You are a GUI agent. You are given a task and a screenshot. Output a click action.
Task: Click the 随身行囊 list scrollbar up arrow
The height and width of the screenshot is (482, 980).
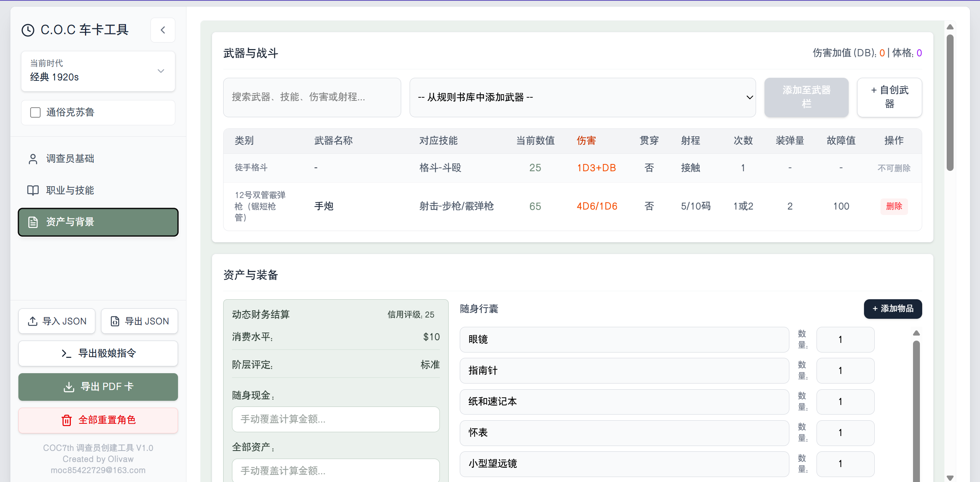pyautogui.click(x=916, y=333)
